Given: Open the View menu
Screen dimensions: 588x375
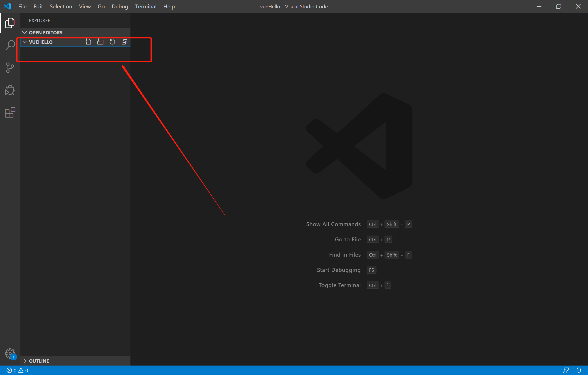Looking at the screenshot, I should (x=85, y=6).
